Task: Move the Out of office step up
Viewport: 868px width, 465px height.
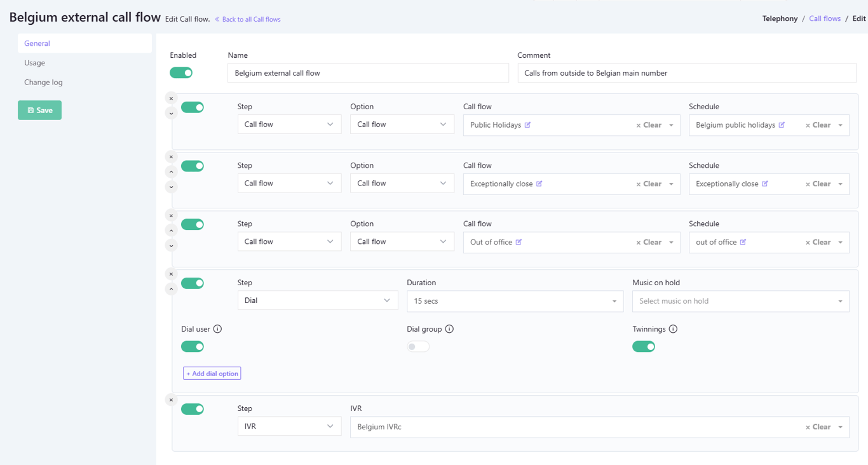Action: point(171,231)
